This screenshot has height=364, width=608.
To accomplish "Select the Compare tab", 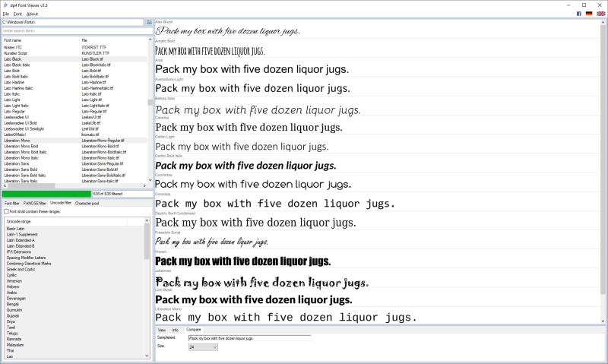I will (194, 330).
